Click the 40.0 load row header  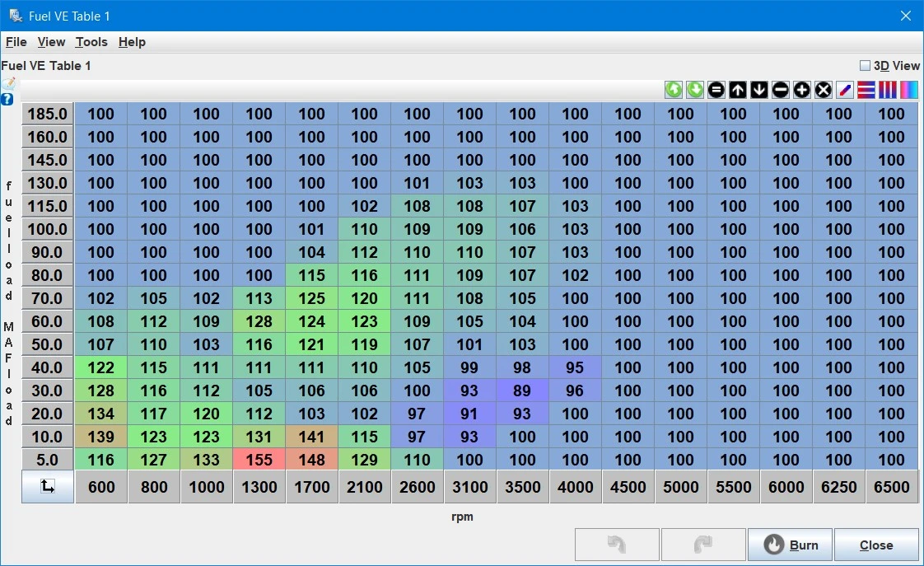tap(48, 367)
